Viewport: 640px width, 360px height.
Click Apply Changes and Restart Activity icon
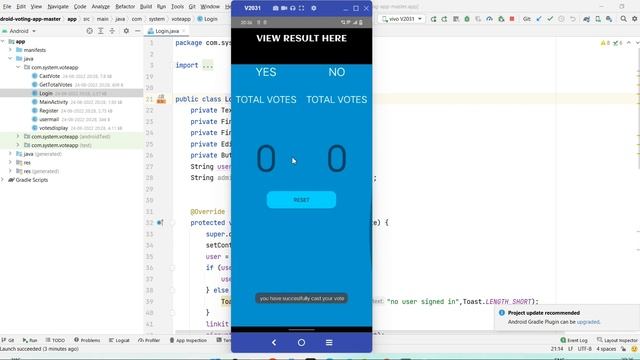tap(433, 19)
